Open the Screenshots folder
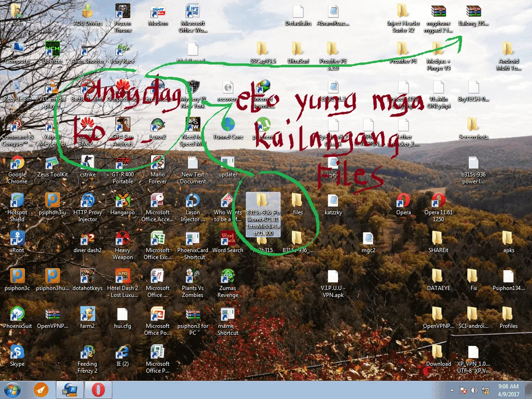 pos(473,128)
